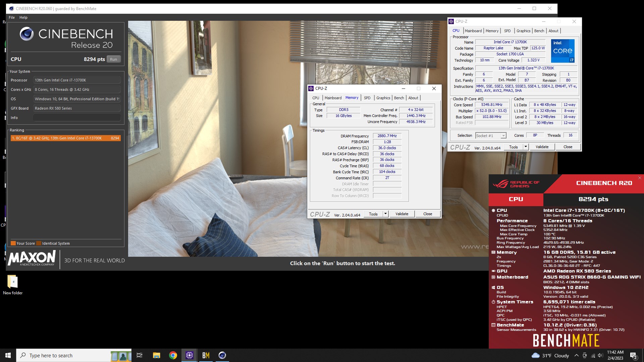Click the BenchMate version icon in panel
This screenshot has height=362, width=644.
click(493, 325)
